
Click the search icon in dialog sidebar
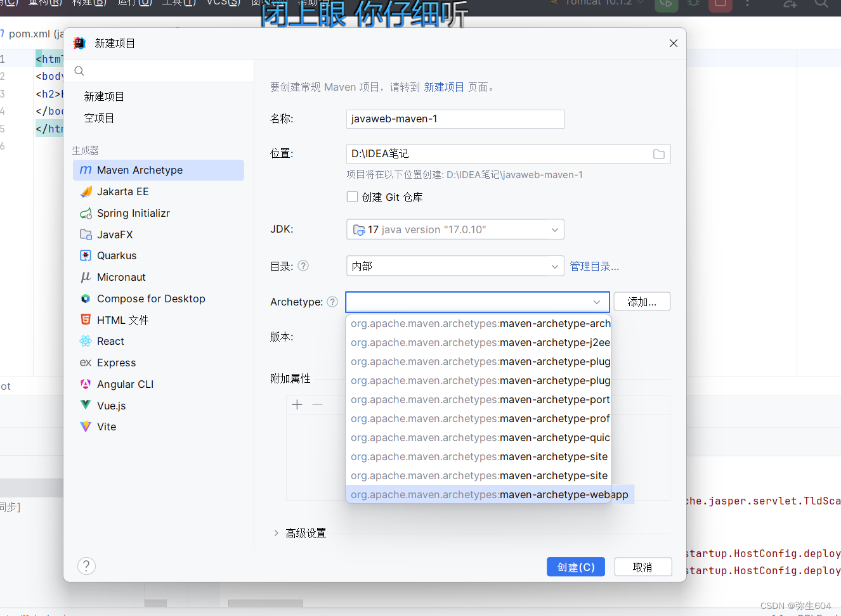coord(79,71)
